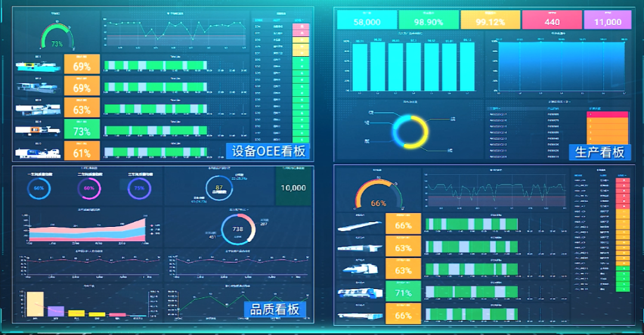Sort alarm table by LEVEL column header
Viewport: 644px width, 335px height.
[299, 20]
